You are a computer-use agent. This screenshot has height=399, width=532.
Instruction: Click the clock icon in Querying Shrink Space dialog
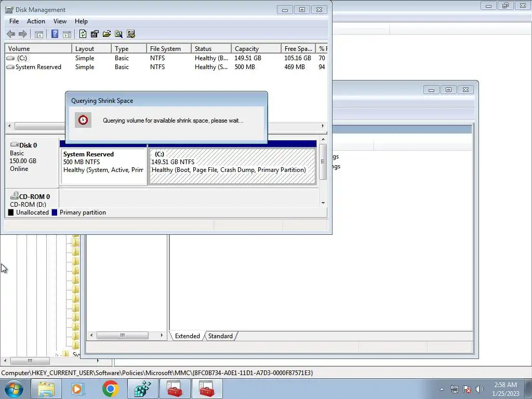point(83,120)
